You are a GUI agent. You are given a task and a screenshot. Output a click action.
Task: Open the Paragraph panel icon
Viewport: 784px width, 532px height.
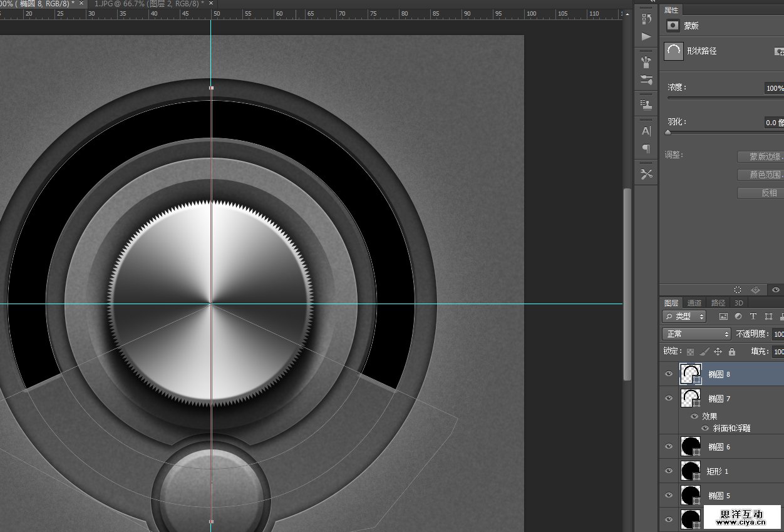click(x=646, y=149)
